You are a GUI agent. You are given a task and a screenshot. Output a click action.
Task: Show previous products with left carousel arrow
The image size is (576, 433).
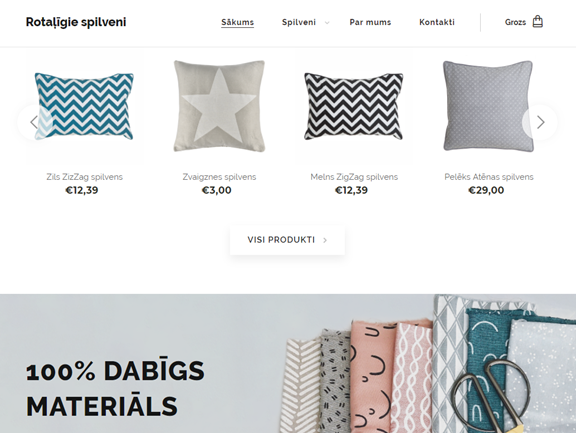tap(35, 122)
